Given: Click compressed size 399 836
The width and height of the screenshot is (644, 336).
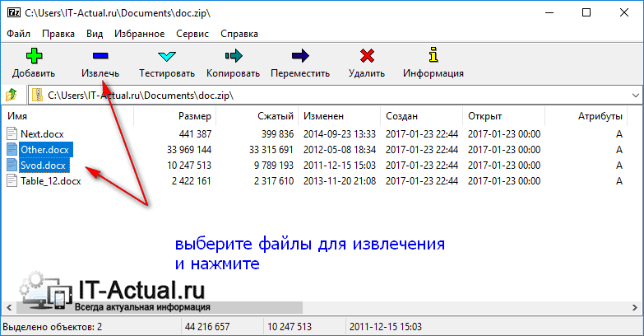Looking at the screenshot, I should [x=278, y=134].
